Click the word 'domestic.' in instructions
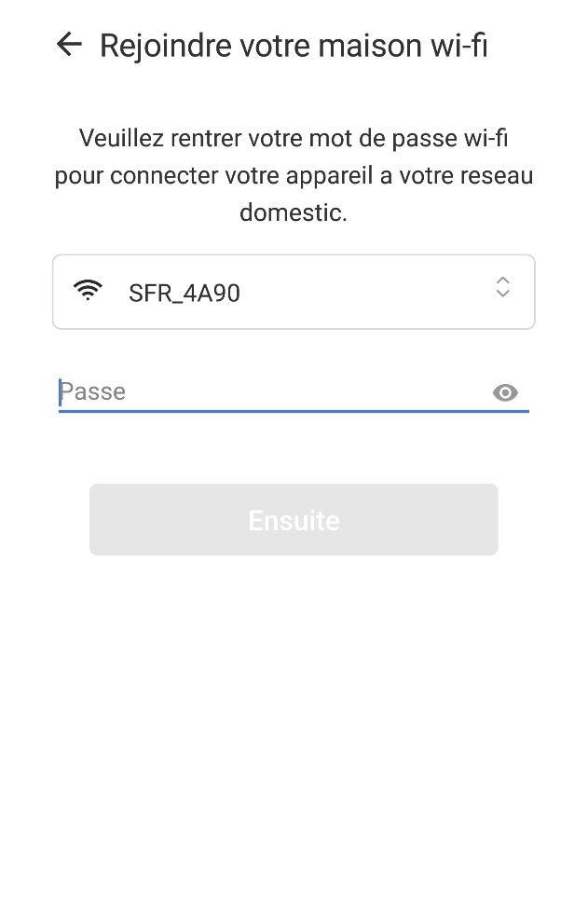The image size is (588, 904). coord(294,212)
